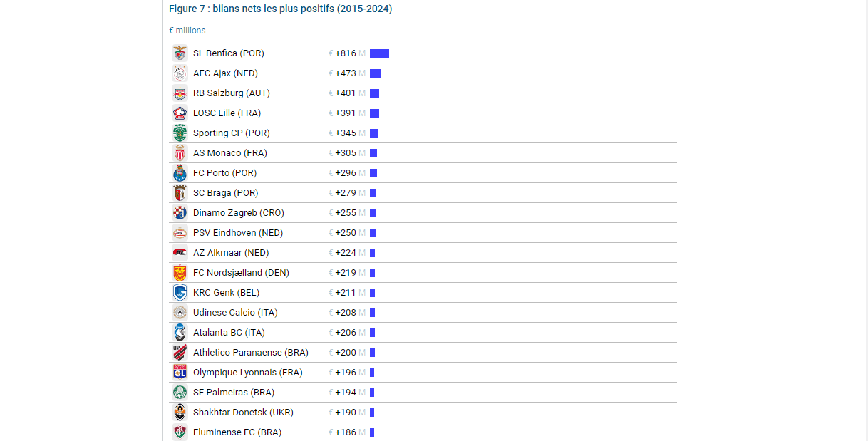
Task: Select the 'Atalanta BC (ITA)' row name
Action: [229, 333]
